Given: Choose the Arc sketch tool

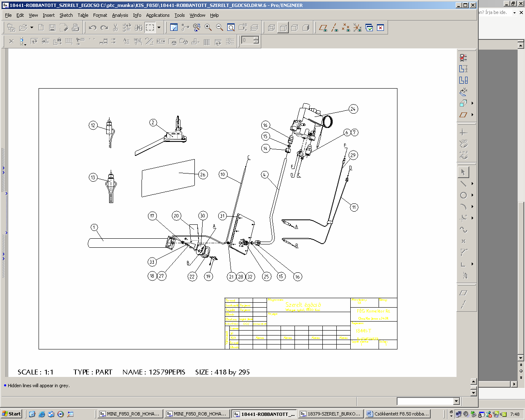Looking at the screenshot, I should pyautogui.click(x=463, y=207).
